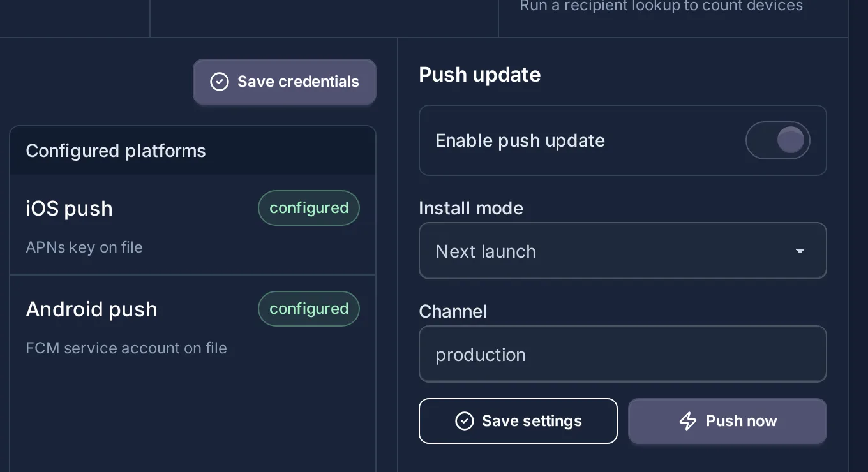This screenshot has height=472, width=868.
Task: Click the Channel label
Action: tap(453, 311)
